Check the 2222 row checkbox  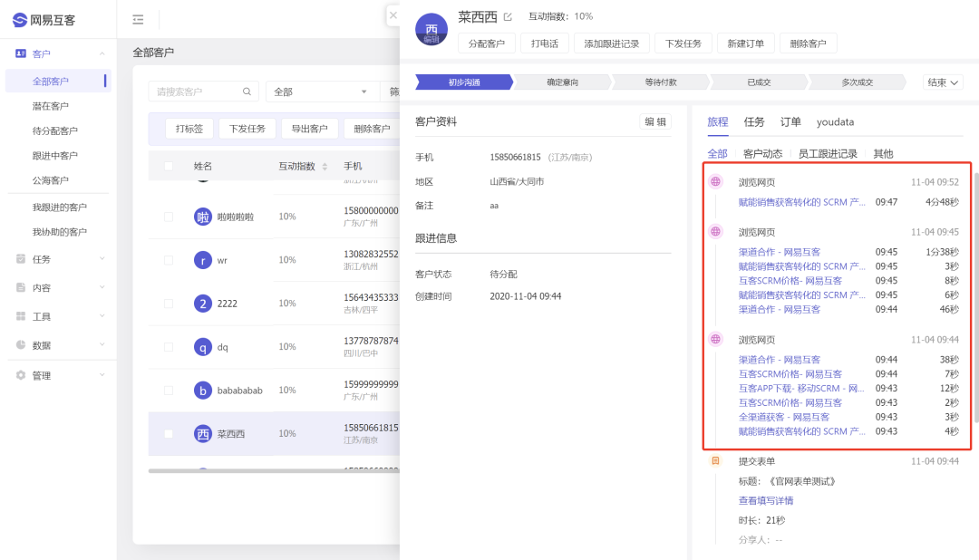tap(169, 304)
